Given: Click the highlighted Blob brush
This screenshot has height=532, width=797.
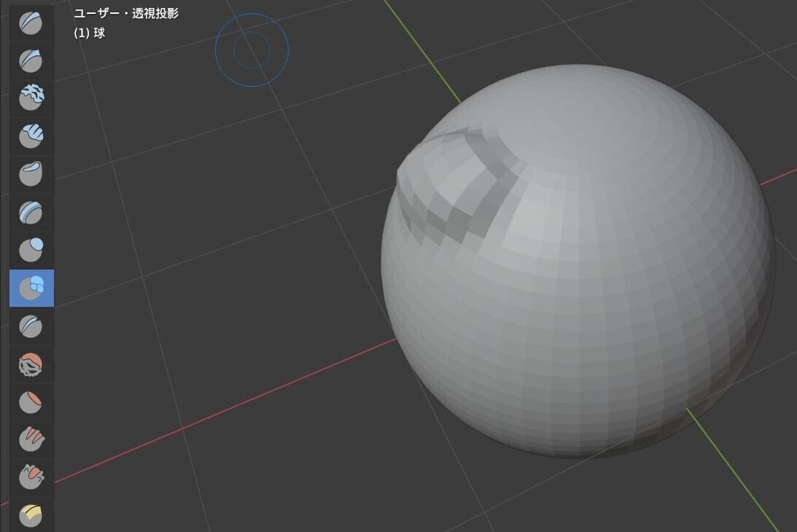Looking at the screenshot, I should 31,288.
